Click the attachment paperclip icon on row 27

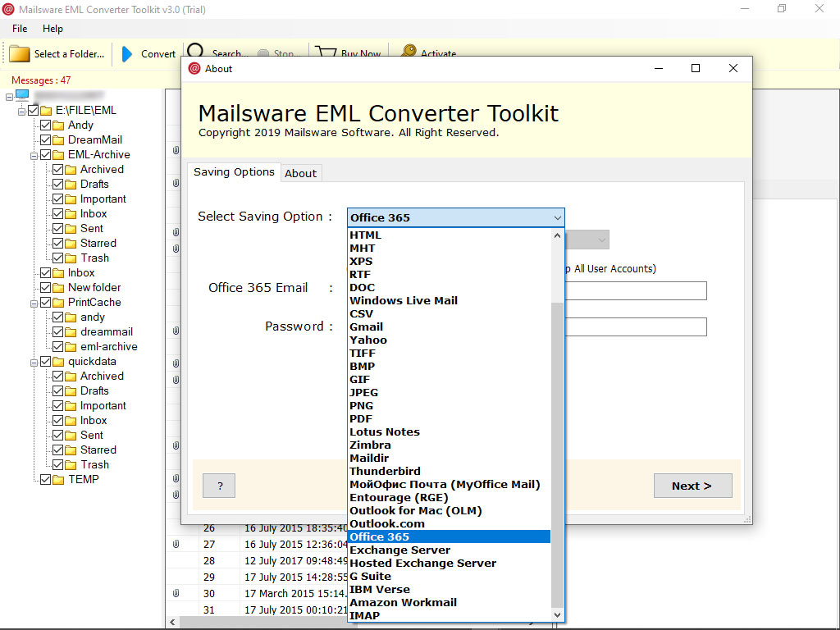tap(176, 545)
